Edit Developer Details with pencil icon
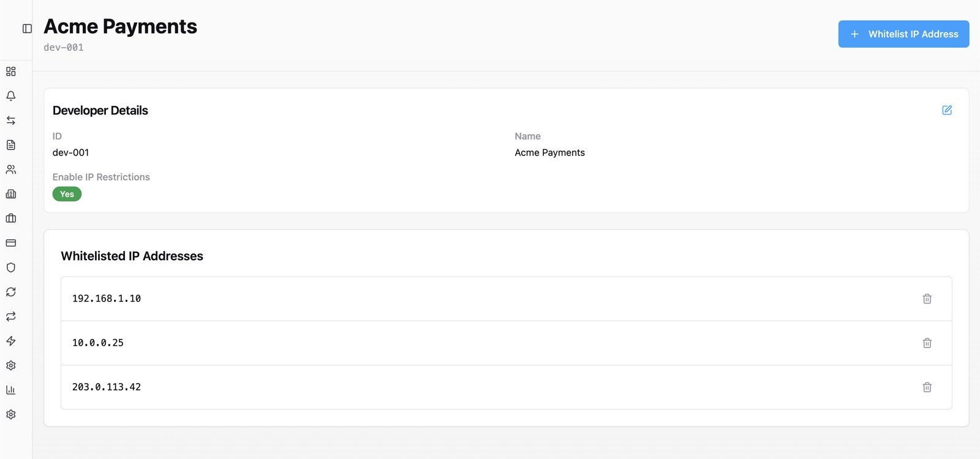The image size is (980, 459). (x=947, y=110)
